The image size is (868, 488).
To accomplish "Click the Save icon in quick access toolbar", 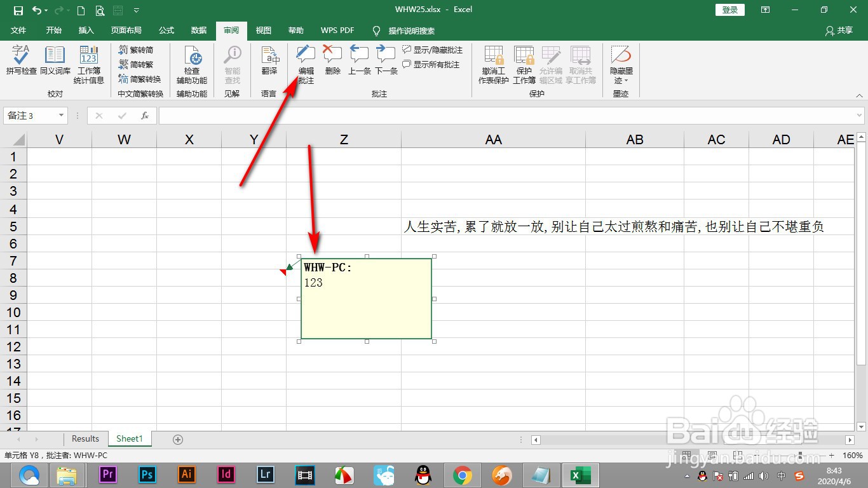I will tap(18, 10).
